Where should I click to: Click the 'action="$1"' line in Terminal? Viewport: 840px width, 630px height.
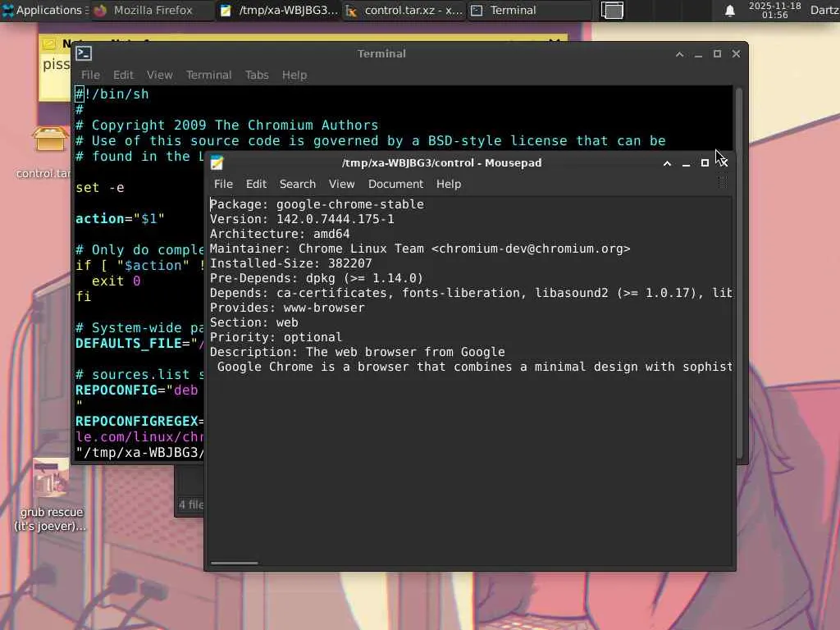[x=120, y=218]
